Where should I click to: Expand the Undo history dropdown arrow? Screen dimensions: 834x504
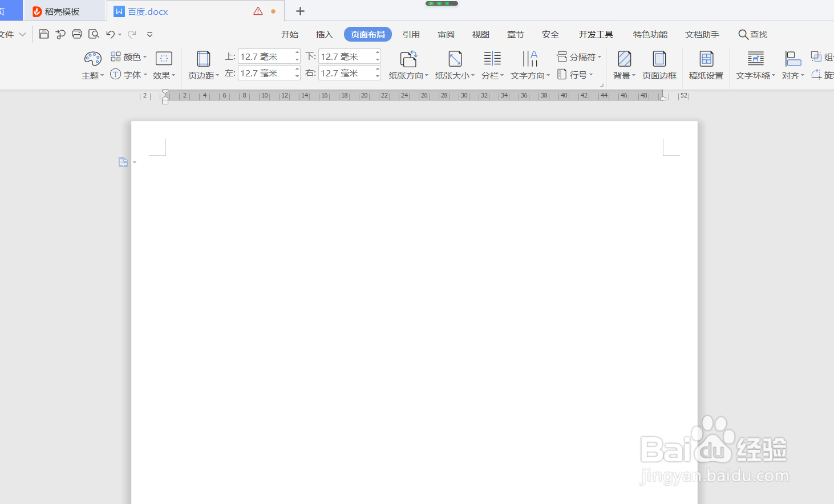point(120,35)
